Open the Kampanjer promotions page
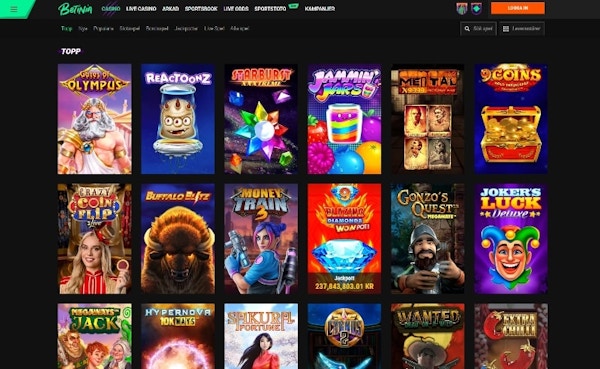This screenshot has height=369, width=600. point(320,8)
